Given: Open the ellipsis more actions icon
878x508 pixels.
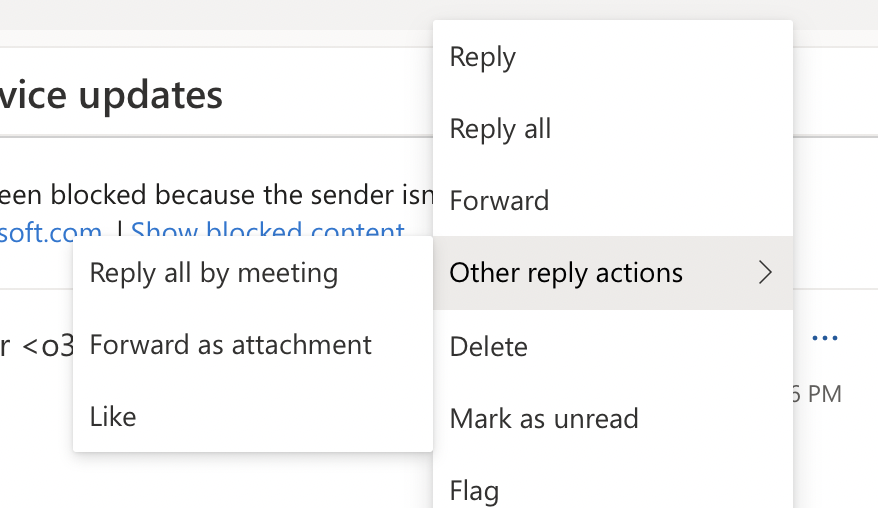Looking at the screenshot, I should coord(825,338).
